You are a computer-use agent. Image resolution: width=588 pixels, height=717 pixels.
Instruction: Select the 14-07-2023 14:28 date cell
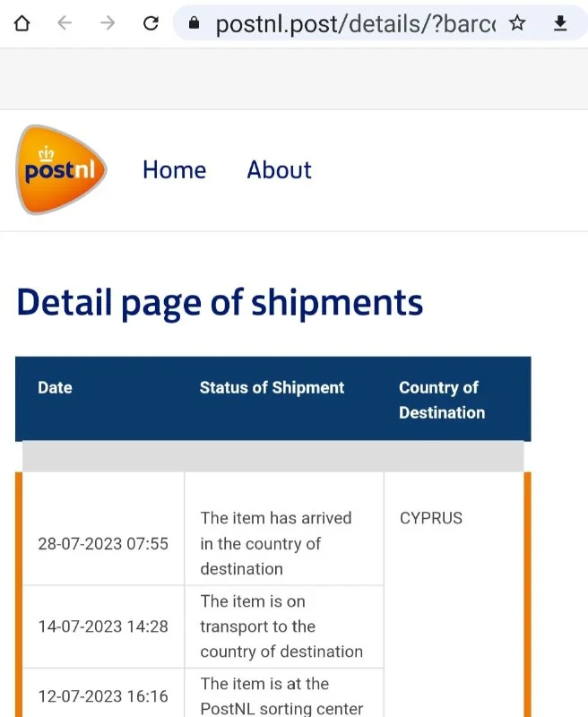pyautogui.click(x=102, y=626)
